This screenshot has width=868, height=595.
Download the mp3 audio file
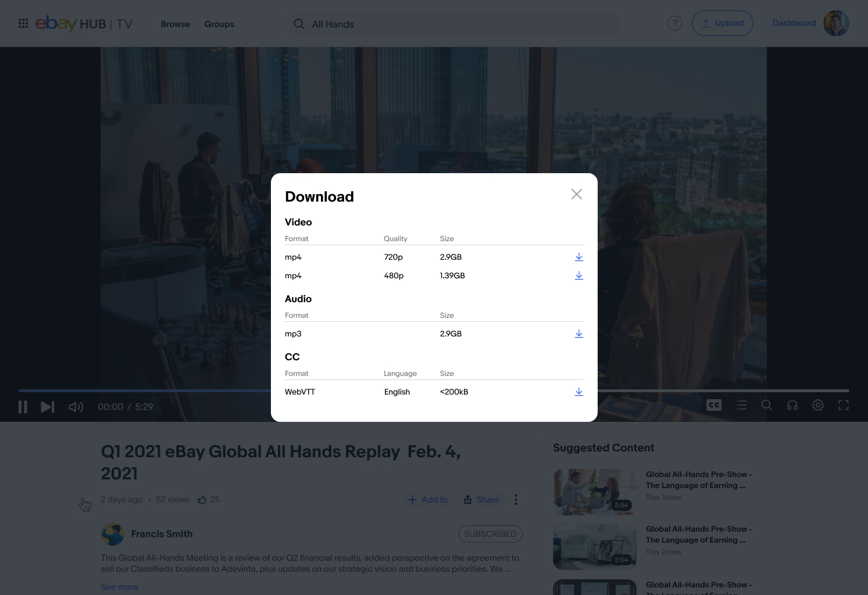click(x=578, y=334)
